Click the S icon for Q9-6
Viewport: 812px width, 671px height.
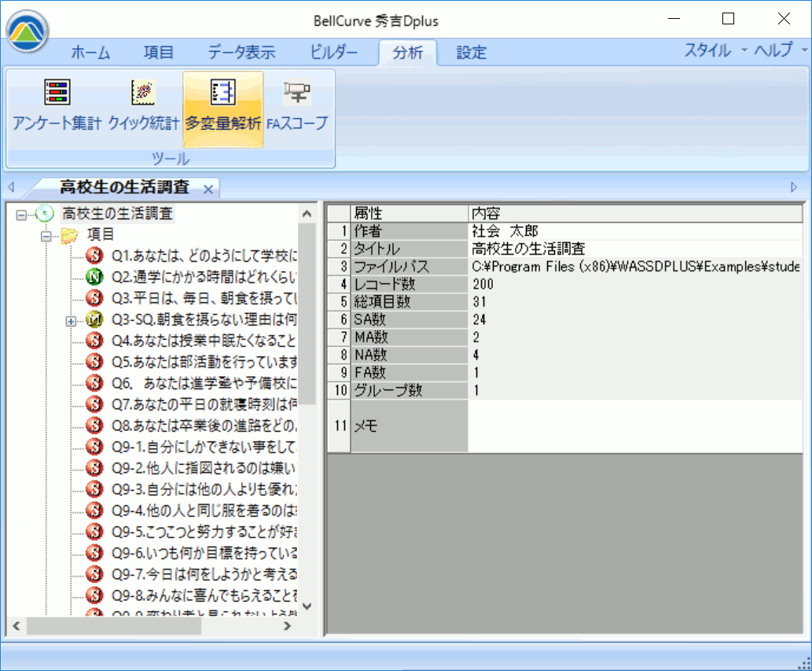[94, 553]
